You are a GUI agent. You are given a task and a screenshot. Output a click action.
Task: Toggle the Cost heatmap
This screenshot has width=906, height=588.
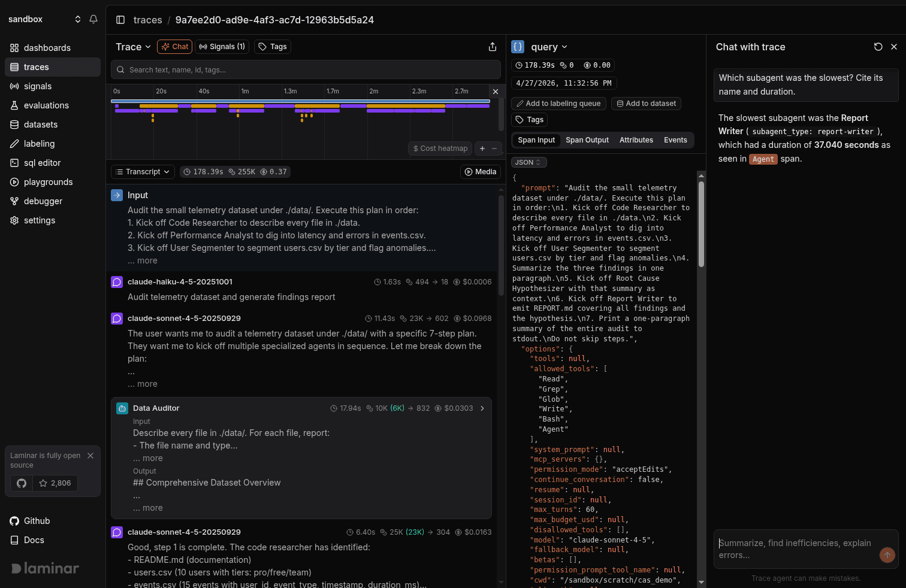click(x=440, y=148)
